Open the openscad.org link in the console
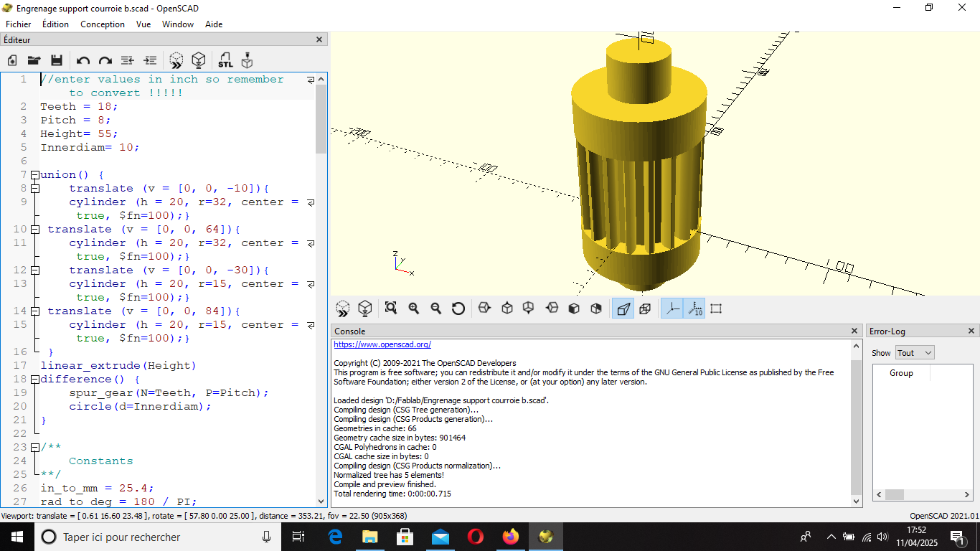Image resolution: width=980 pixels, height=551 pixels. coord(382,344)
